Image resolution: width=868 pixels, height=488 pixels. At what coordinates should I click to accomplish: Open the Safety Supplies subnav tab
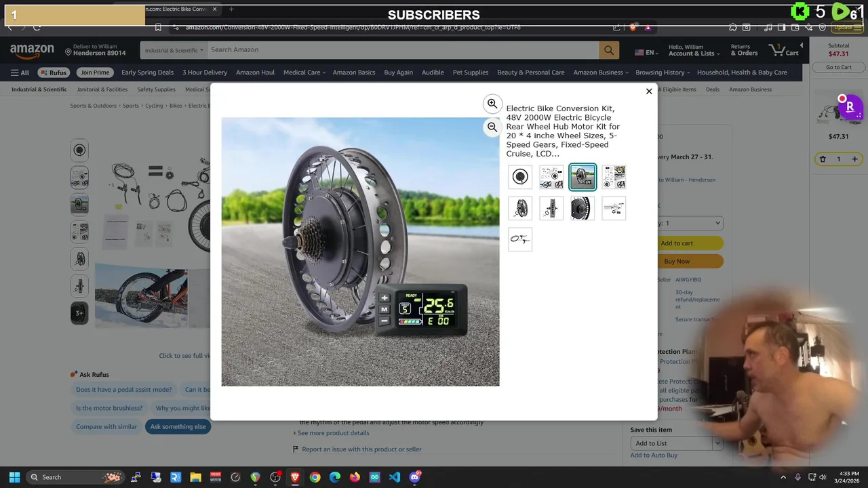(x=156, y=89)
